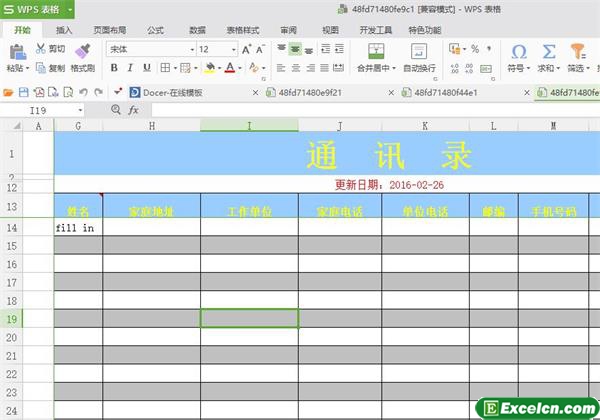Viewport: 600px width, 420px height.
Task: Click the WPS 表格 application menu button
Action: pos(36,10)
